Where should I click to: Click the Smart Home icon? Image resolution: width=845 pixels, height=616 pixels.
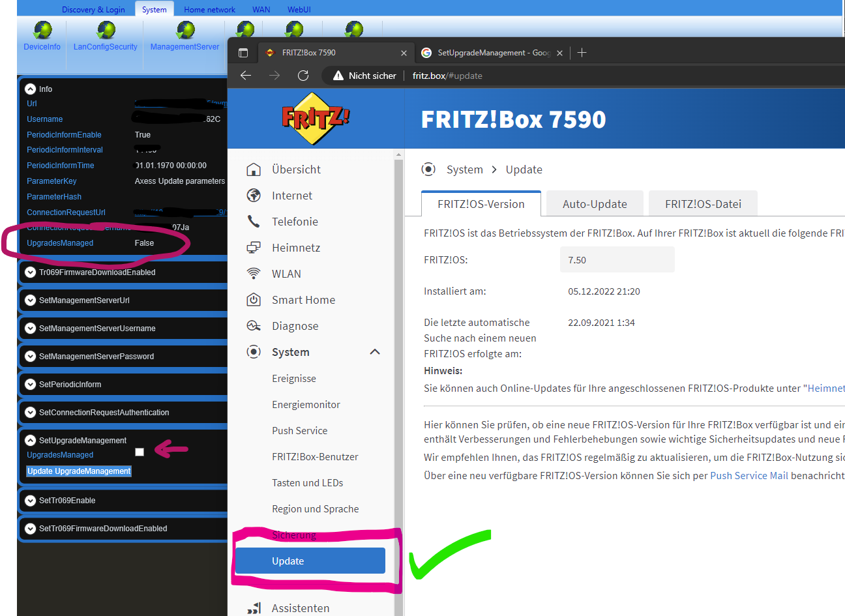coord(254,300)
